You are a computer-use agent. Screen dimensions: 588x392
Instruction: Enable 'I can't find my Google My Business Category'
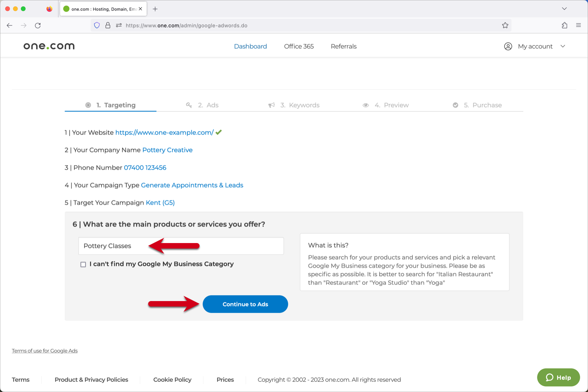point(83,264)
